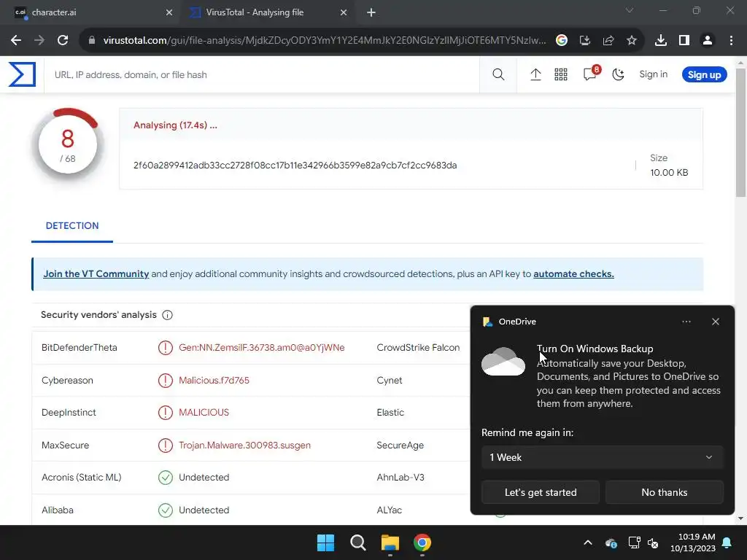This screenshot has height=560, width=747.
Task: Click the Acronis (Static ML) undetected checkmark icon
Action: click(166, 477)
